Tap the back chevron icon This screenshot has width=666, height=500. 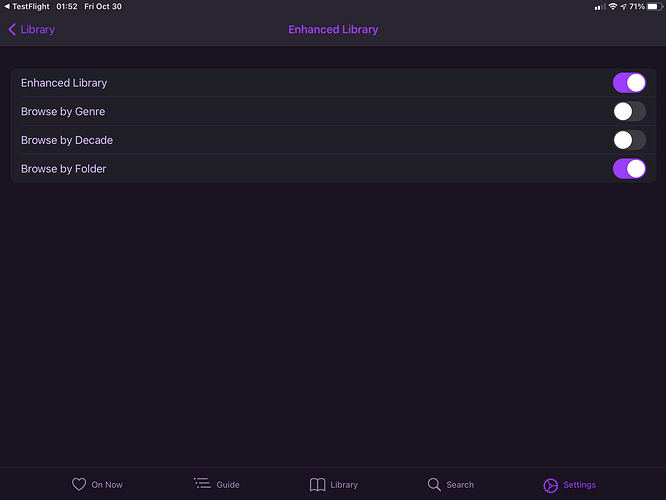[x=12, y=30]
